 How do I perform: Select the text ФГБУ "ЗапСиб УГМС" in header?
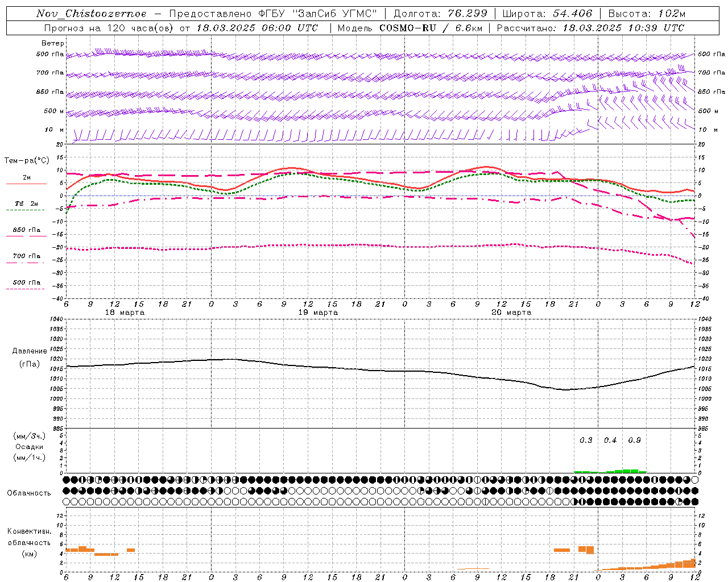318,14
